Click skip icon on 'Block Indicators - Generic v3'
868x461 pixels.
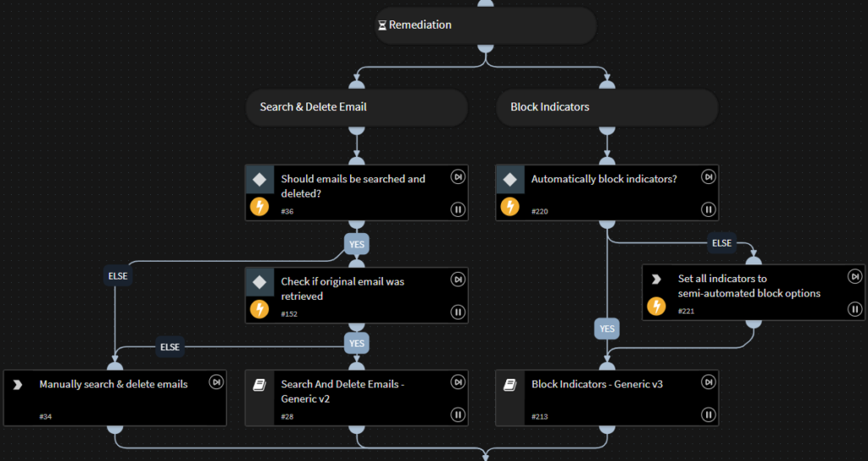pyautogui.click(x=708, y=382)
